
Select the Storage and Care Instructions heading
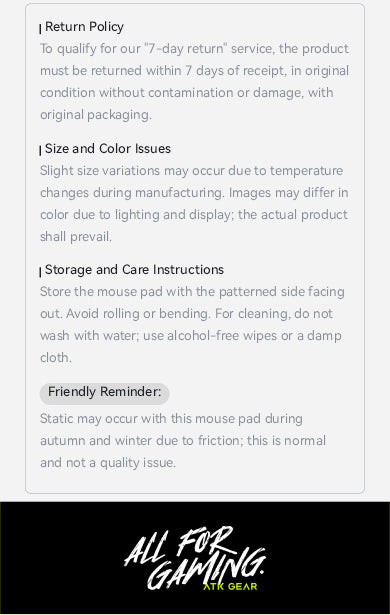134,270
